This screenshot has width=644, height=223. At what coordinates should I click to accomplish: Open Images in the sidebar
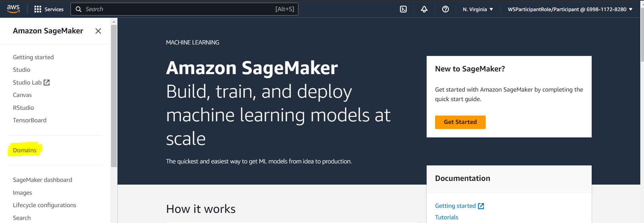pos(23,193)
